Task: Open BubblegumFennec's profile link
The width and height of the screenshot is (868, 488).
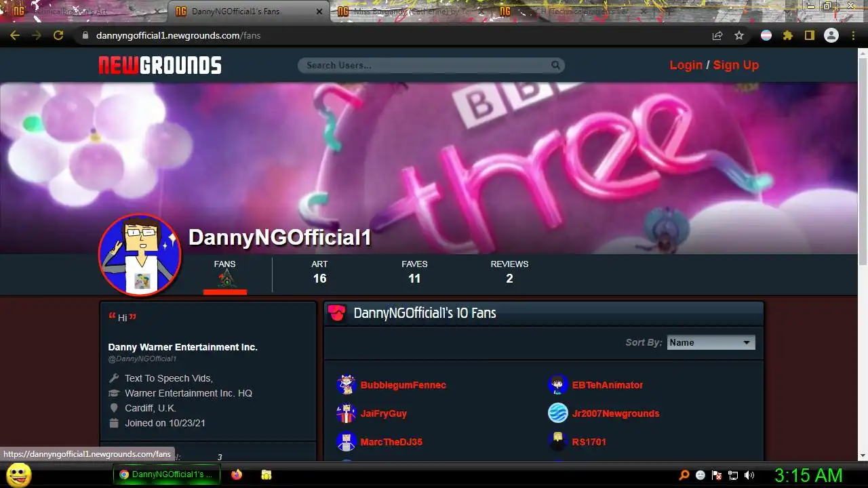Action: [x=403, y=385]
